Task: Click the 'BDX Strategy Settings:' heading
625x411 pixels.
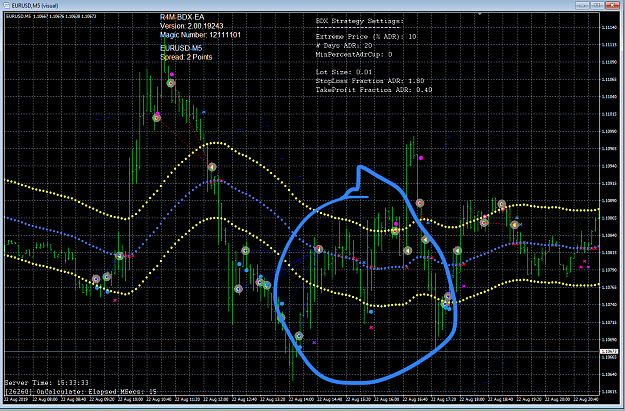Action: point(360,21)
